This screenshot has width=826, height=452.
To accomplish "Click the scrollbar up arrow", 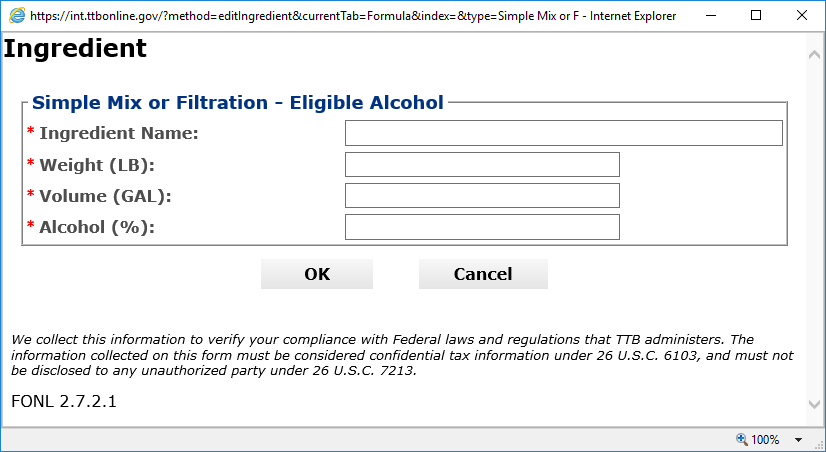I will coord(815,51).
